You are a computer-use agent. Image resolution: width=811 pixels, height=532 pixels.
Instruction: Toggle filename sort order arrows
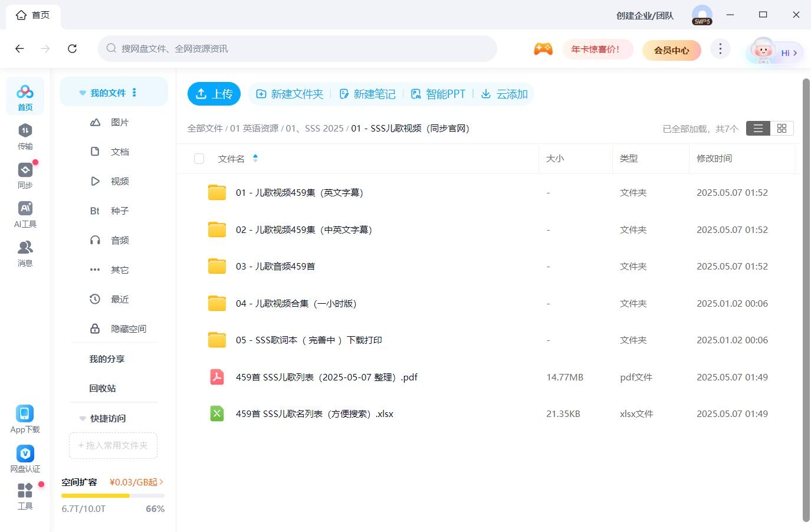[x=255, y=158]
